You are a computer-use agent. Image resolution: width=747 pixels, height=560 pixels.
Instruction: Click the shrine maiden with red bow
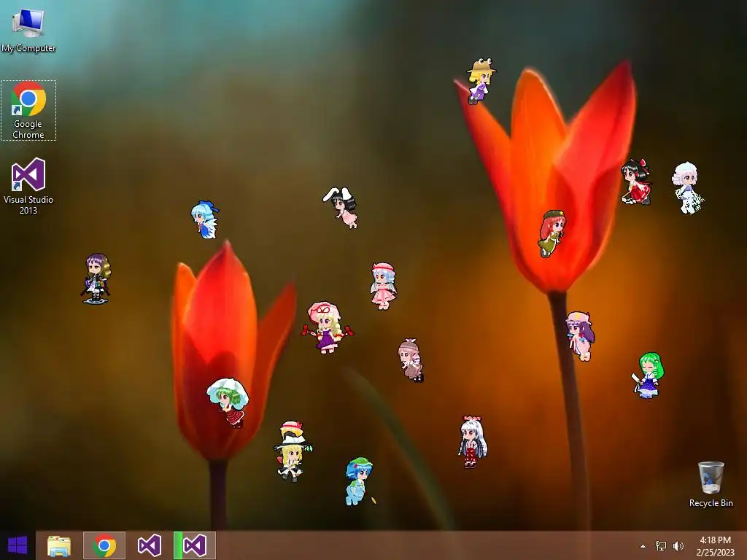636,182
